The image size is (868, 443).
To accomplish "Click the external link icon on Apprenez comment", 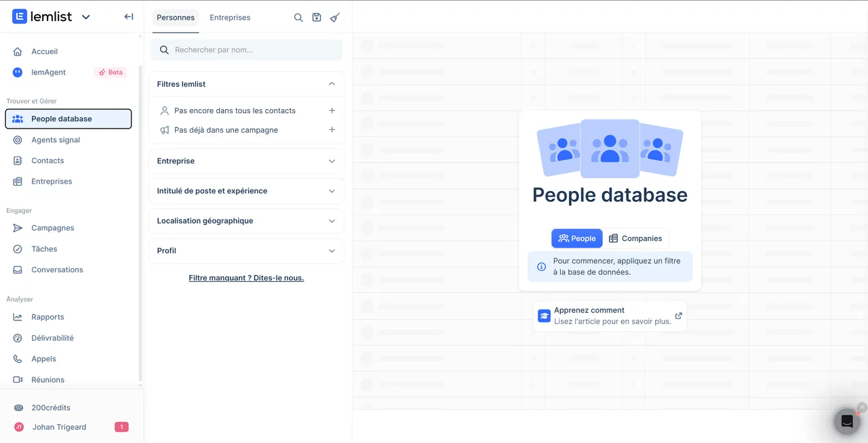I will pos(679,316).
